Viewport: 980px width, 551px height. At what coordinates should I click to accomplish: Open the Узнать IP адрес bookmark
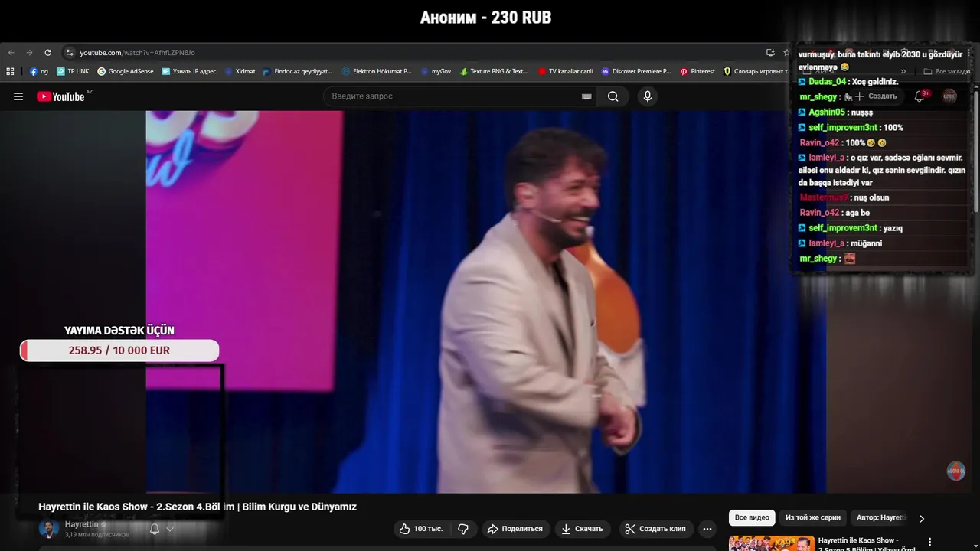click(x=189, y=71)
